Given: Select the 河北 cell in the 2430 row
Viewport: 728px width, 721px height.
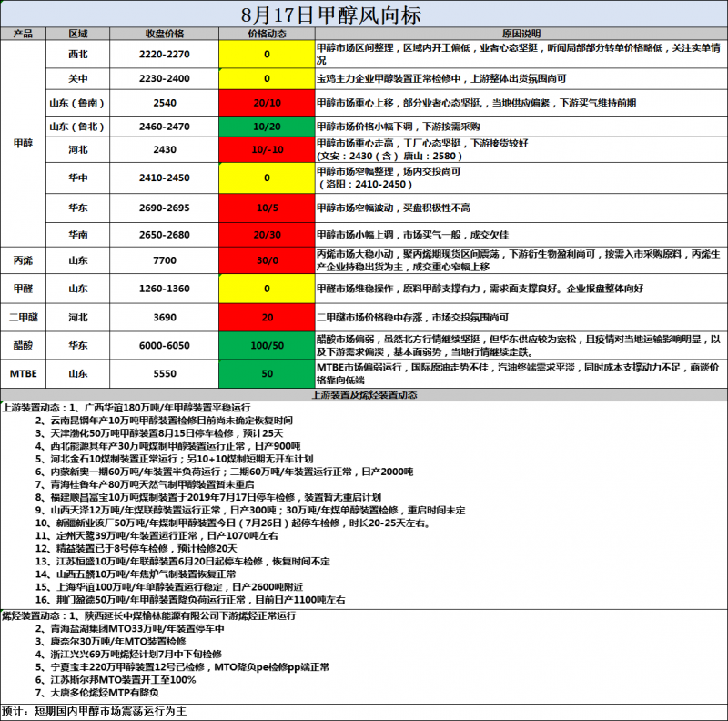Looking at the screenshot, I should (78, 149).
